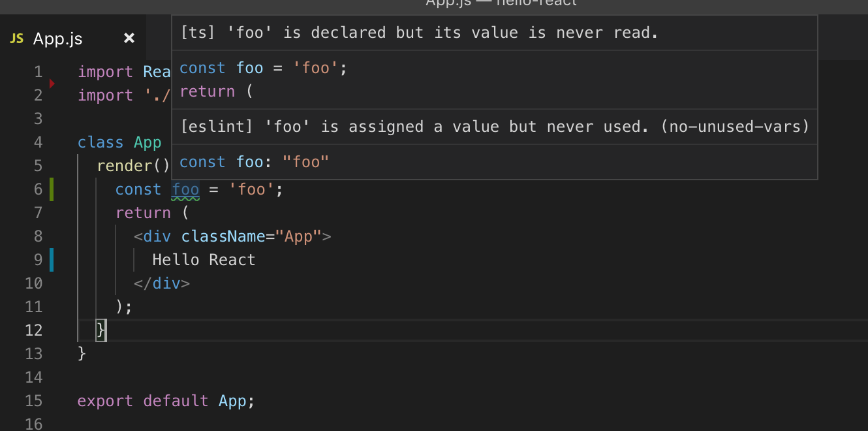The height and width of the screenshot is (431, 868).
Task: Close the App.js editor tab
Action: [129, 39]
